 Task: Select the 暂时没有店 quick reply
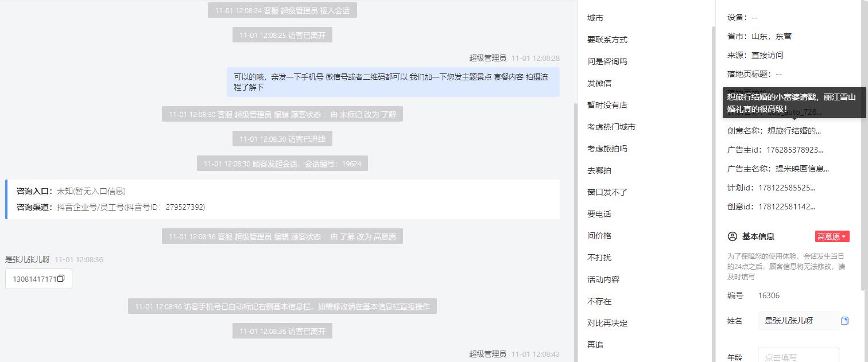607,105
